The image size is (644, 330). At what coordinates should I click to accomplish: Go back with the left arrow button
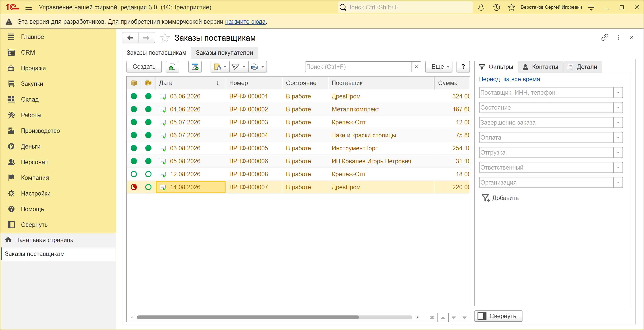tap(130, 38)
